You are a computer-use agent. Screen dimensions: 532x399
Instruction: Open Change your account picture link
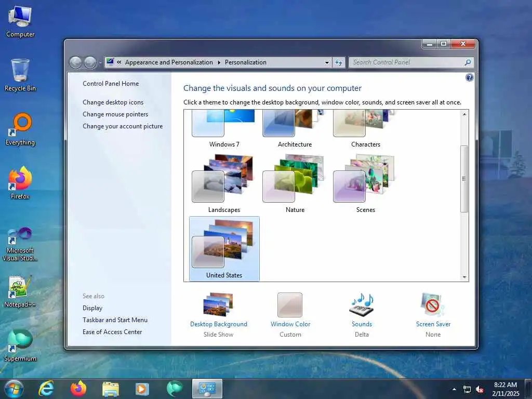coord(123,126)
